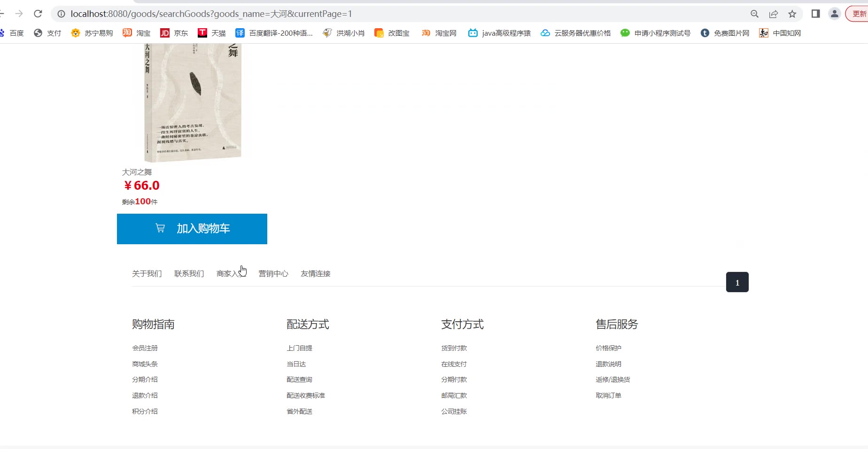Open the 中国知网 bookmark
The width and height of the screenshot is (868, 449).
(780, 33)
